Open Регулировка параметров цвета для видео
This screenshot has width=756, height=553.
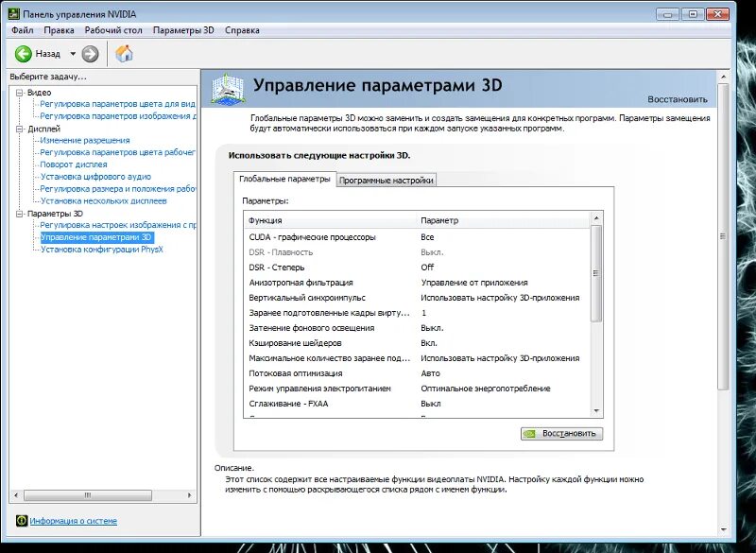tap(117, 104)
